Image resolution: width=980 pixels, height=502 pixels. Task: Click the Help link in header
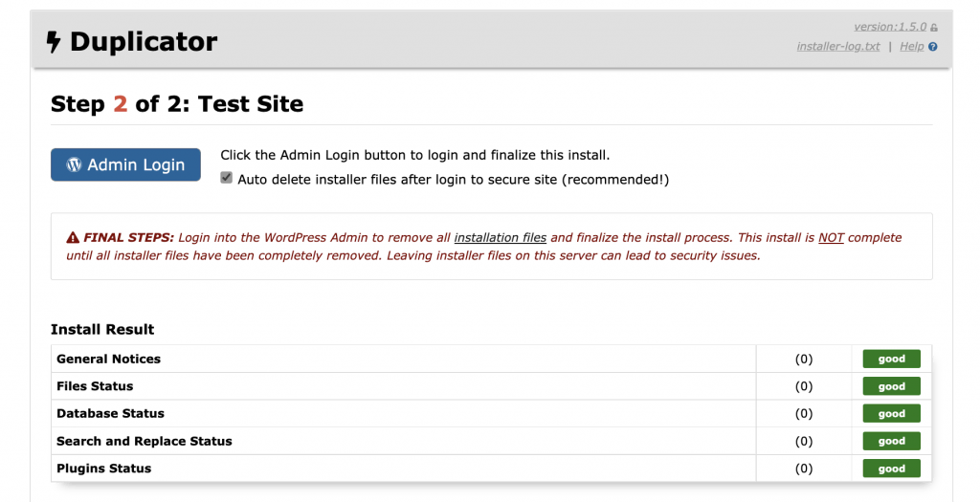(x=912, y=46)
